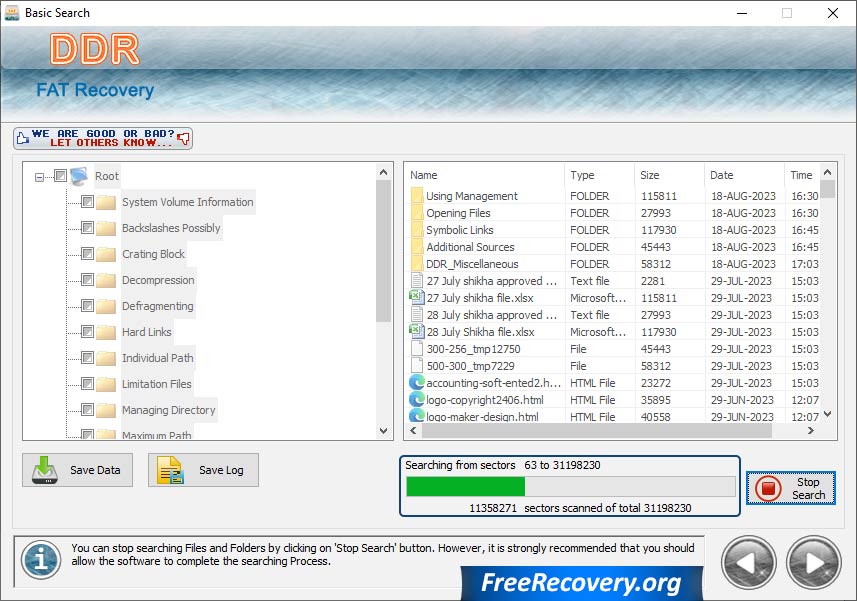Click the file list scroll left arrow
857x601 pixels.
click(x=413, y=431)
